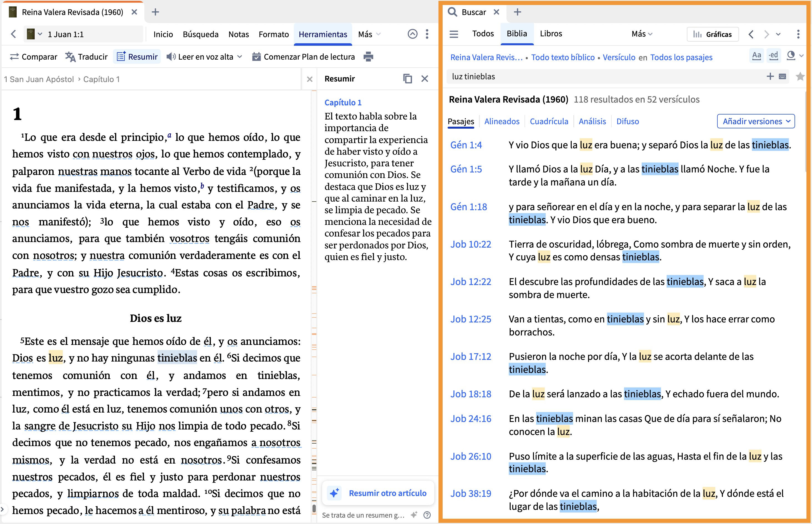Screen dimensions: 812x524
Task: Click the Comparar tool
Action: 33,57
